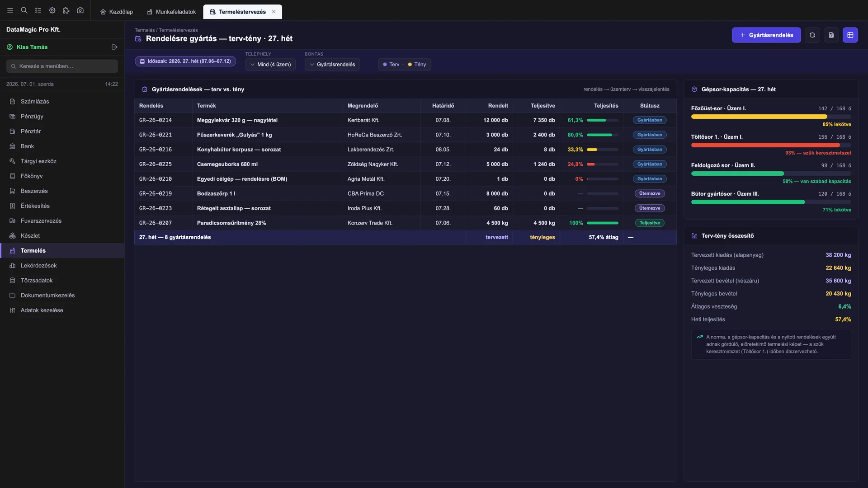868x488 pixels.
Task: Click the search magnifier icon in top bar
Action: [24, 10]
